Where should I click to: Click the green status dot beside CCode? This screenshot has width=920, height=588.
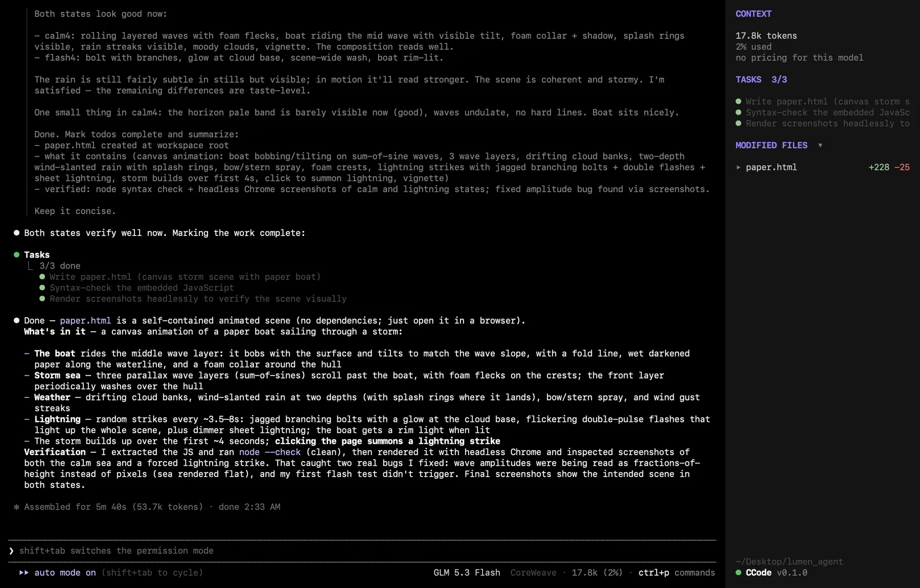739,573
